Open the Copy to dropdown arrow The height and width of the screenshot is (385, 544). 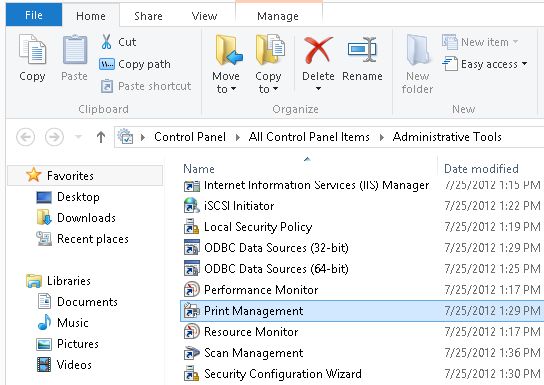pos(275,89)
